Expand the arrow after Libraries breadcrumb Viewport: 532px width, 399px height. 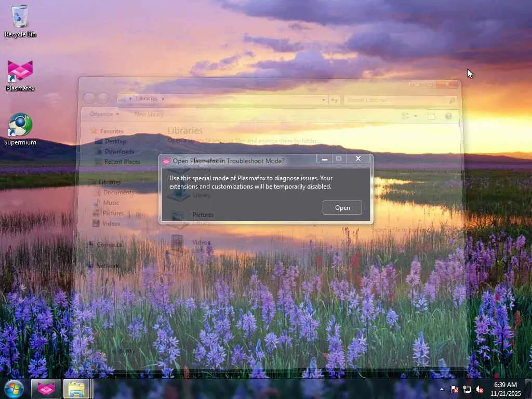pos(163,99)
